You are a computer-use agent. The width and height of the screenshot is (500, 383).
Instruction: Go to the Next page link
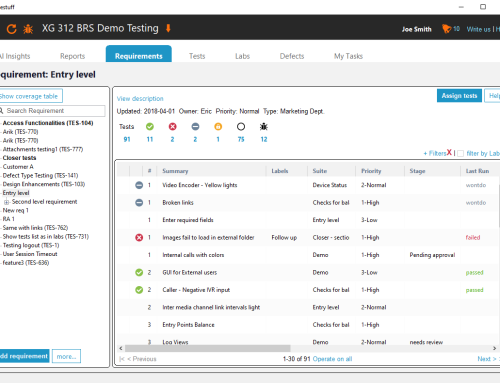pos(487,359)
